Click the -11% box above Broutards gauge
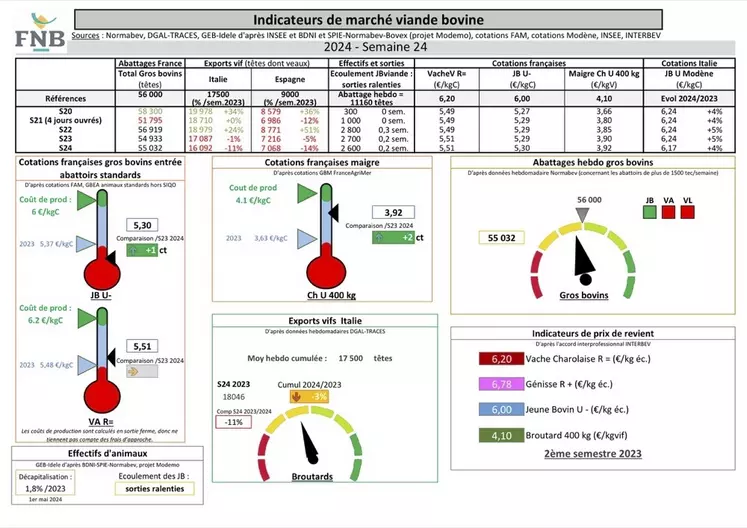This screenshot has width=747, height=528. 233,422
